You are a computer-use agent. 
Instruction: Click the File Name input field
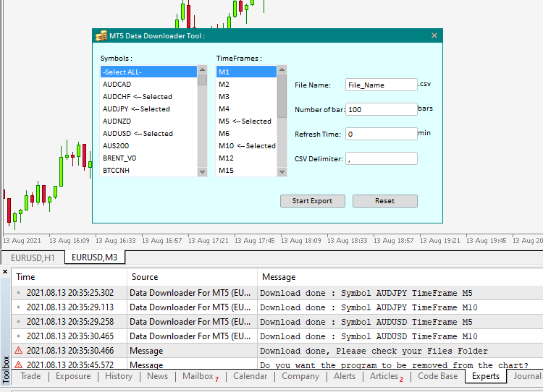tap(382, 85)
